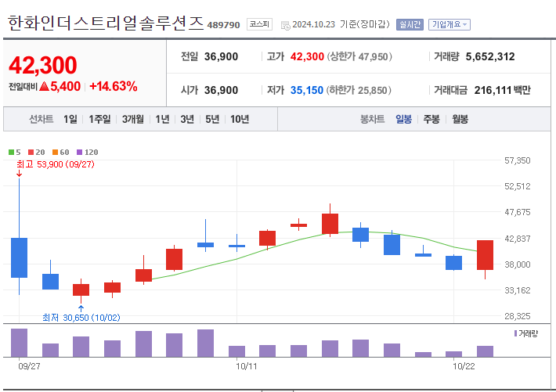The width and height of the screenshot is (556, 392).
Task: Select the 3개월 line chart tab
Action: point(133,119)
